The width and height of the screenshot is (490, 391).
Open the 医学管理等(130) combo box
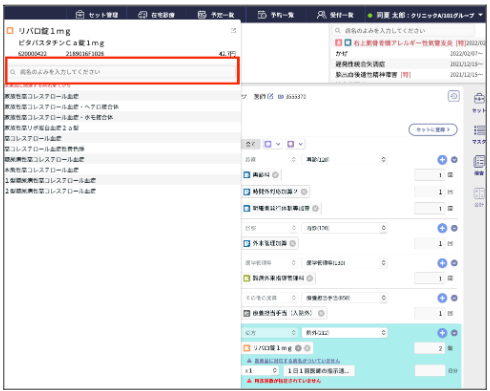[344, 263]
